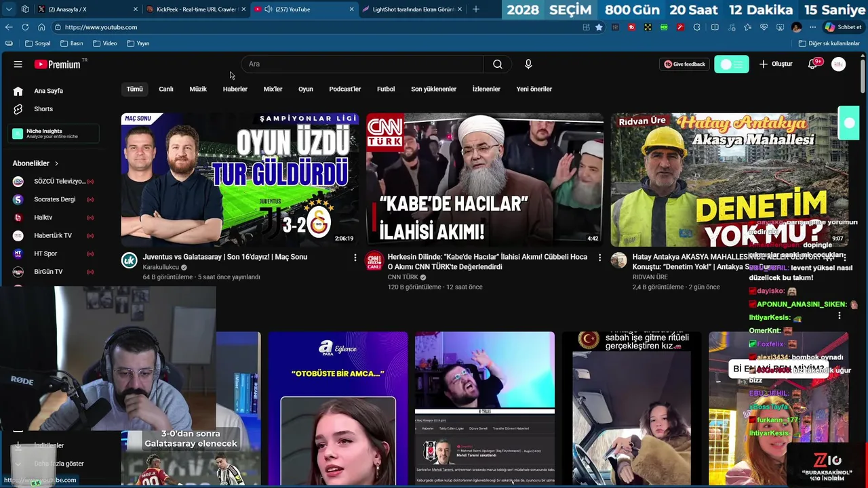This screenshot has width=868, height=488.
Task: Open Copilot Sohbet et button
Action: pyautogui.click(x=843, y=27)
